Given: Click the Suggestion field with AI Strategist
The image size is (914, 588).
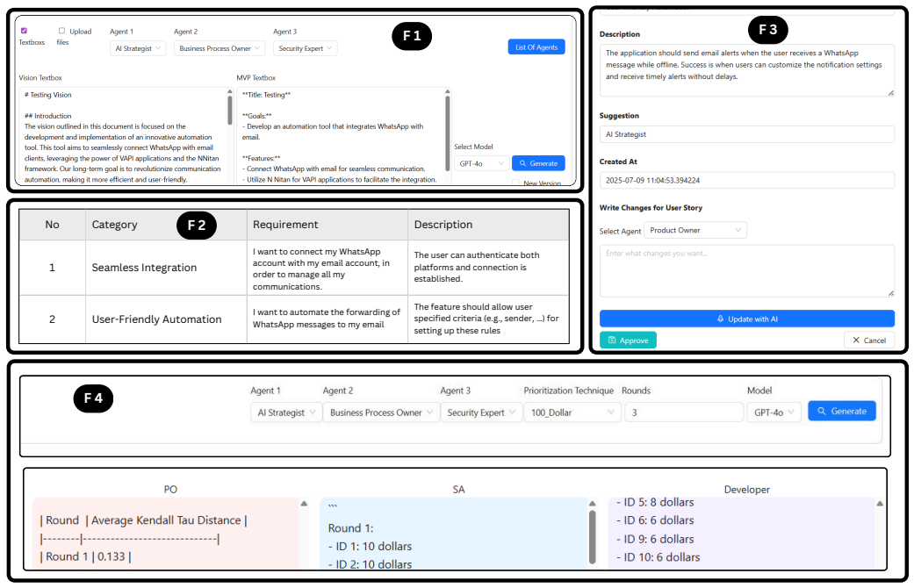Looking at the screenshot, I should pyautogui.click(x=746, y=134).
